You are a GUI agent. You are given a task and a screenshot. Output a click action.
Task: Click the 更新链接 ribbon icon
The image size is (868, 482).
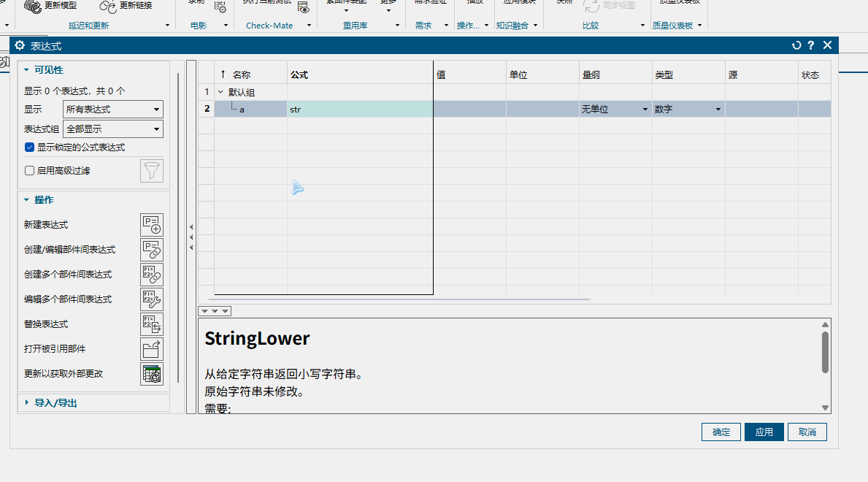107,6
